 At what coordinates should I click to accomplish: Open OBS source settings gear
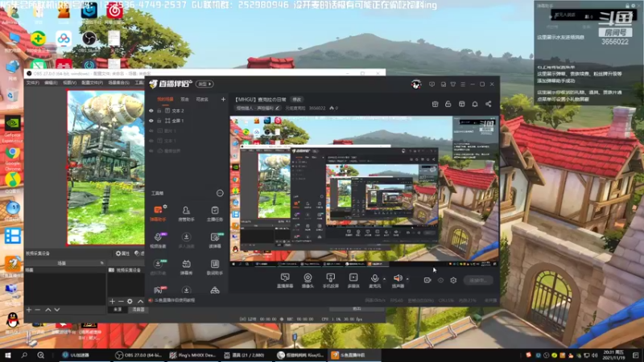130,301
